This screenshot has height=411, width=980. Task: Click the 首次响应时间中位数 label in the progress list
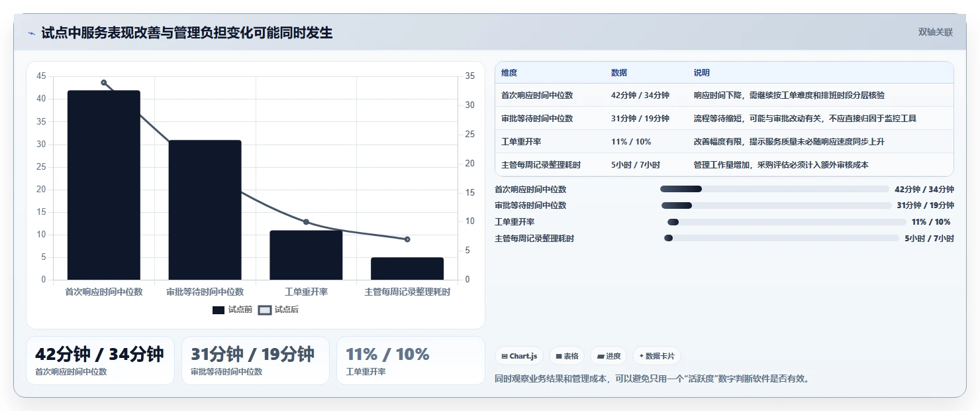[530, 189]
